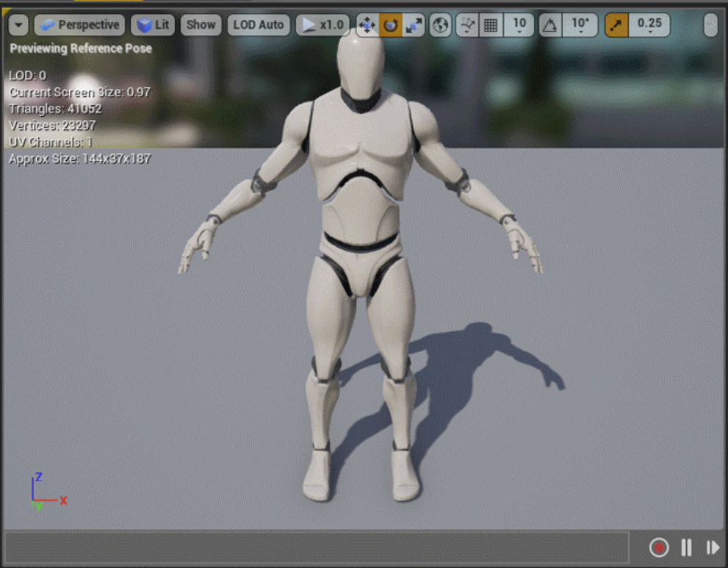Click the red record button
Image resolution: width=728 pixels, height=568 pixels.
[659, 547]
